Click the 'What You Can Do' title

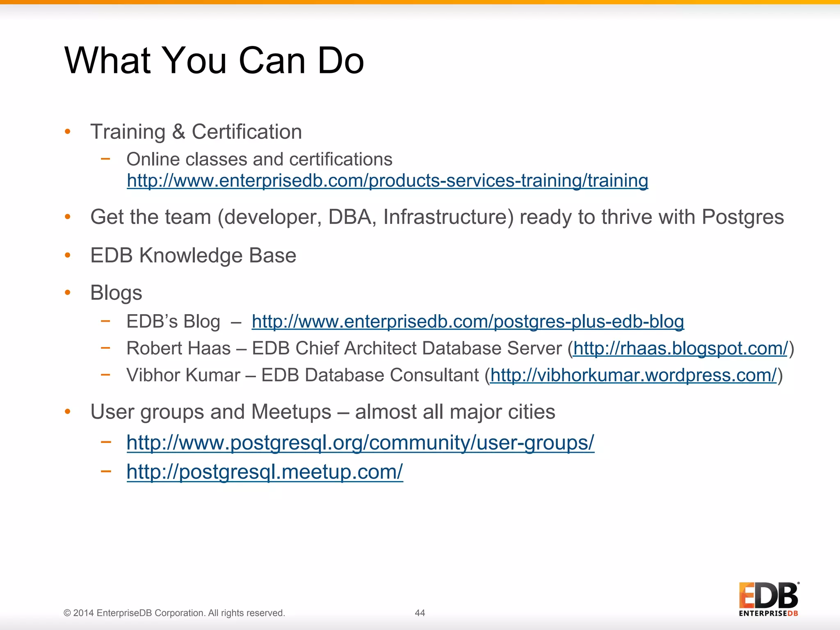(x=214, y=60)
